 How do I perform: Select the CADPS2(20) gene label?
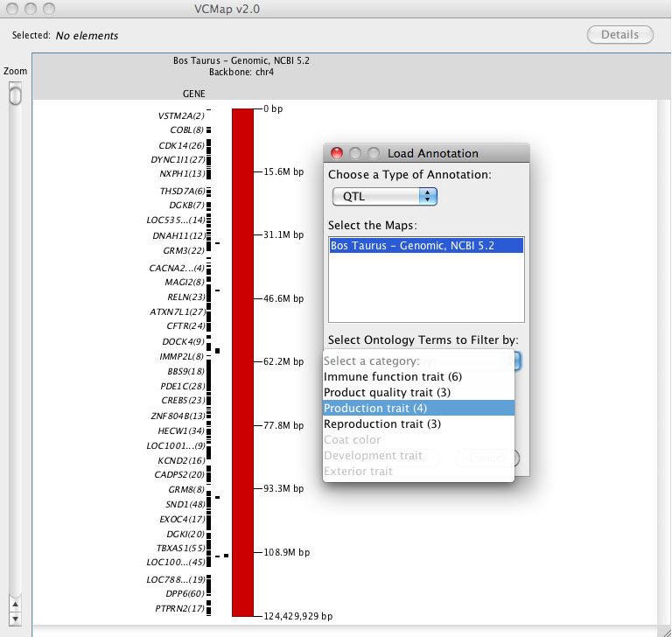point(179,474)
